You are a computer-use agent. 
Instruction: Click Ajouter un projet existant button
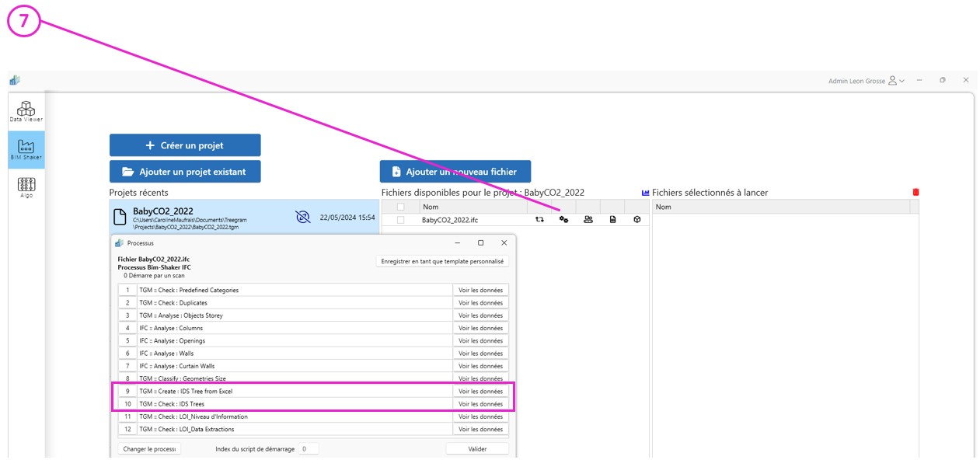(185, 172)
